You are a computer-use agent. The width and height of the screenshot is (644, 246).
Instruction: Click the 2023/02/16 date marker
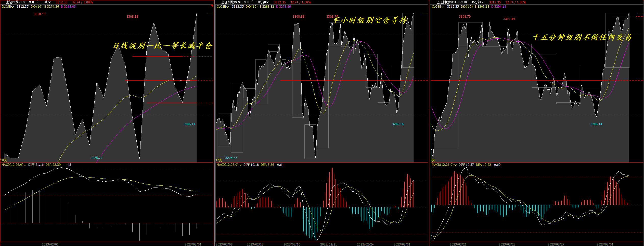click(x=292, y=244)
